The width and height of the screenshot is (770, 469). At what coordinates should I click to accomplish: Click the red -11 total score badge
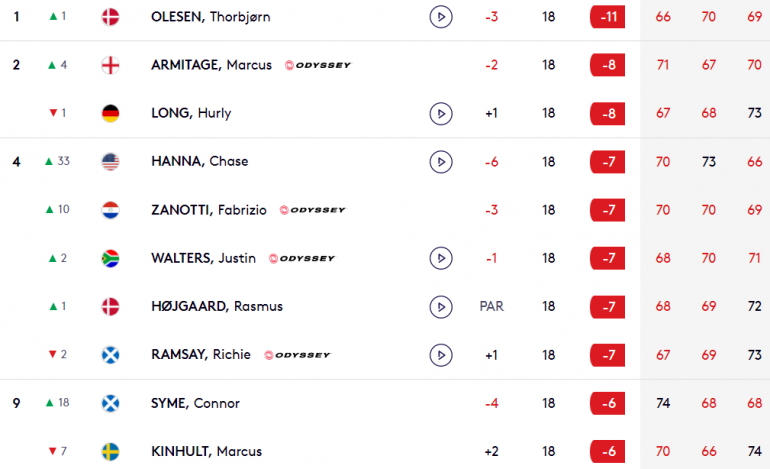click(607, 17)
